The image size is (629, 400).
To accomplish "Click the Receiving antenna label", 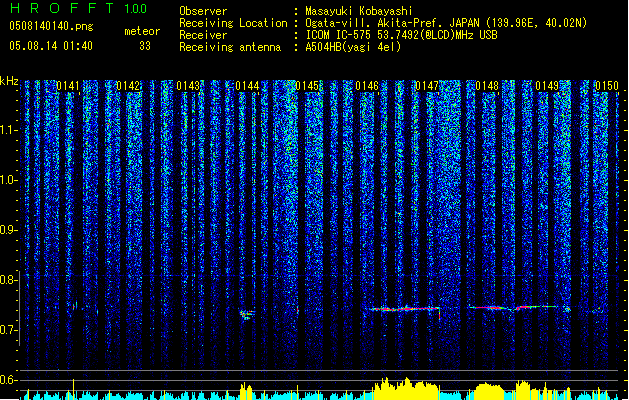I will coord(230,47).
